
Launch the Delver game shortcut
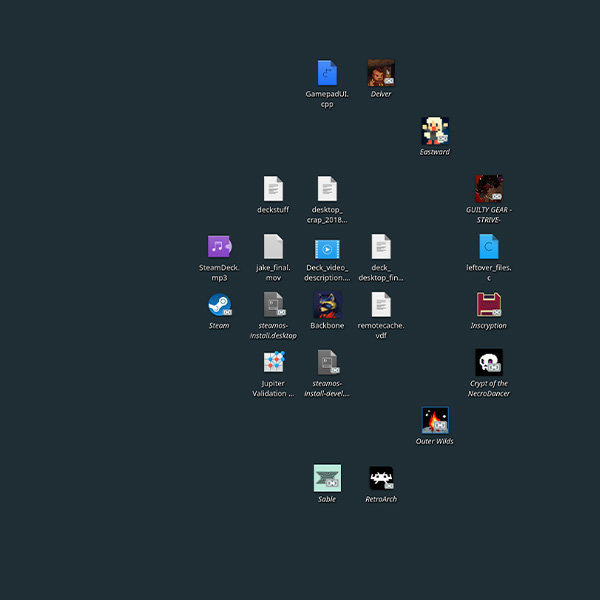point(381,73)
